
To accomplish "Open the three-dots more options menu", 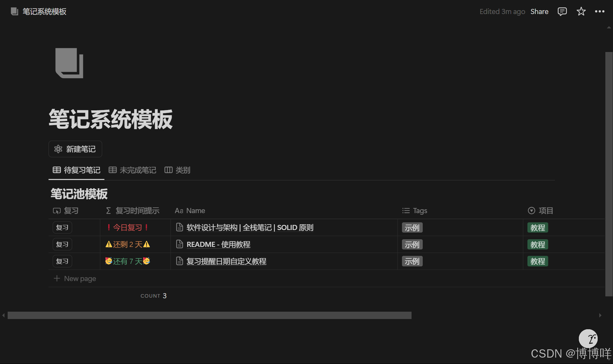I will click(x=600, y=12).
